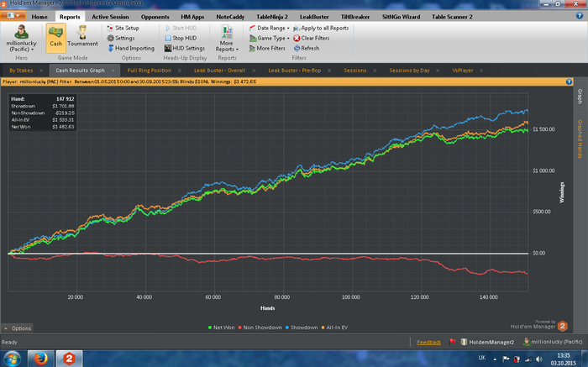Open the Opponents ribbon tab
588x367 pixels.
click(x=155, y=17)
